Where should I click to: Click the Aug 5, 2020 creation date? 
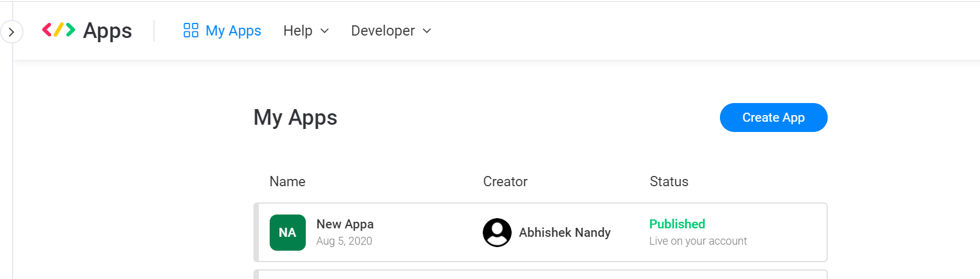[344, 241]
